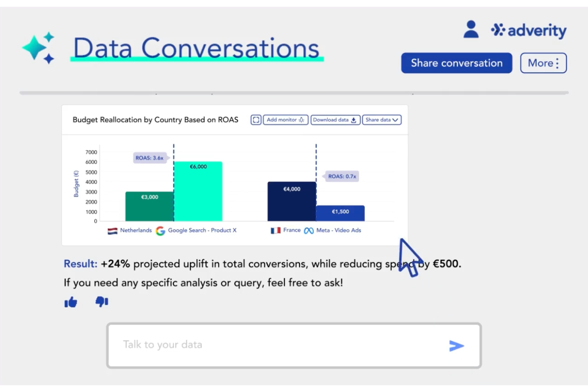The width and height of the screenshot is (588, 392).
Task: Select the Budget Reallocation chart title
Action: (x=155, y=120)
